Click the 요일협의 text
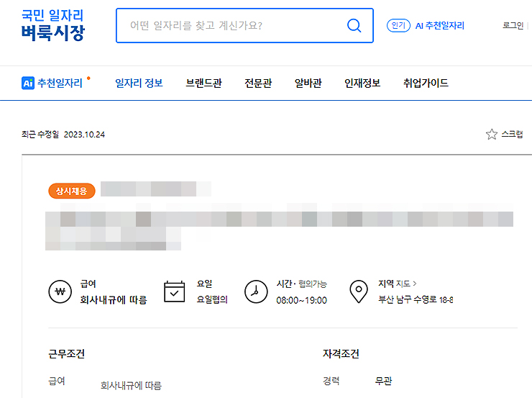532x398 pixels. tap(212, 299)
